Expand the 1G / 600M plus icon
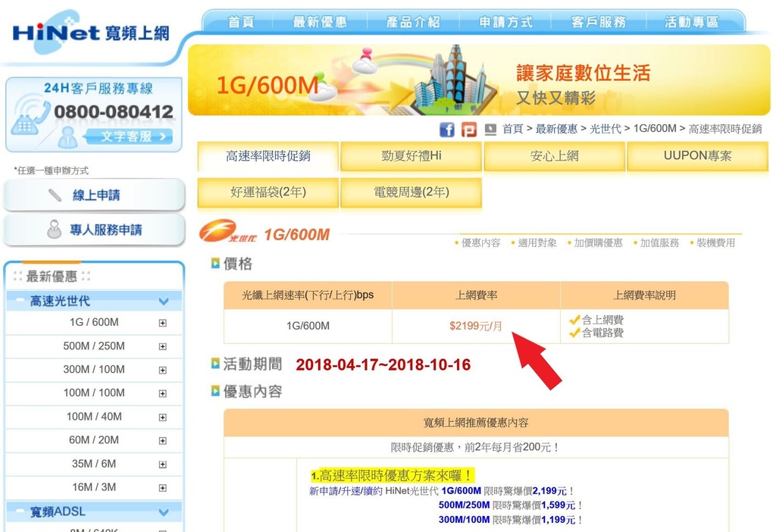 coord(162,323)
